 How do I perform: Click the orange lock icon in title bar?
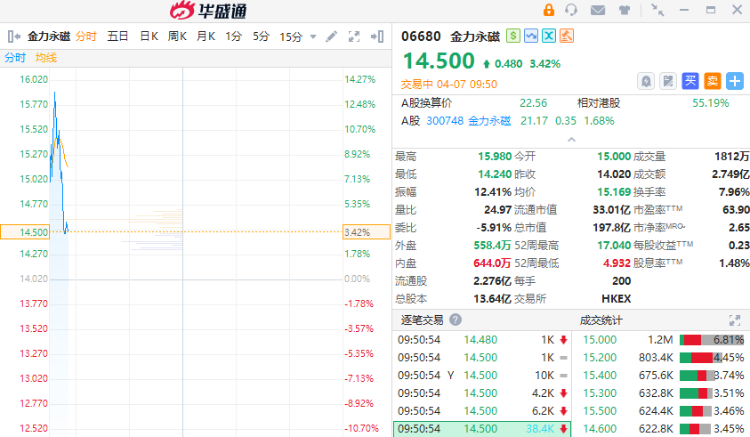click(548, 10)
